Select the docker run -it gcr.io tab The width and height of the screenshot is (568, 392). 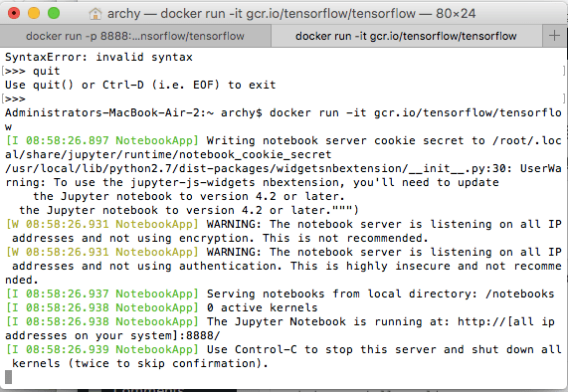406,36
